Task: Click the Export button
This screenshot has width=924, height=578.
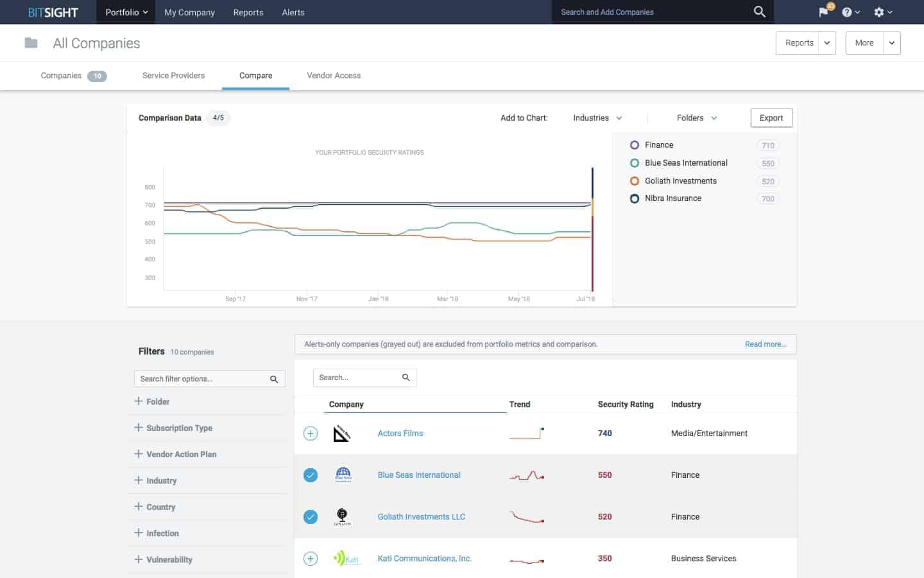Action: (771, 118)
